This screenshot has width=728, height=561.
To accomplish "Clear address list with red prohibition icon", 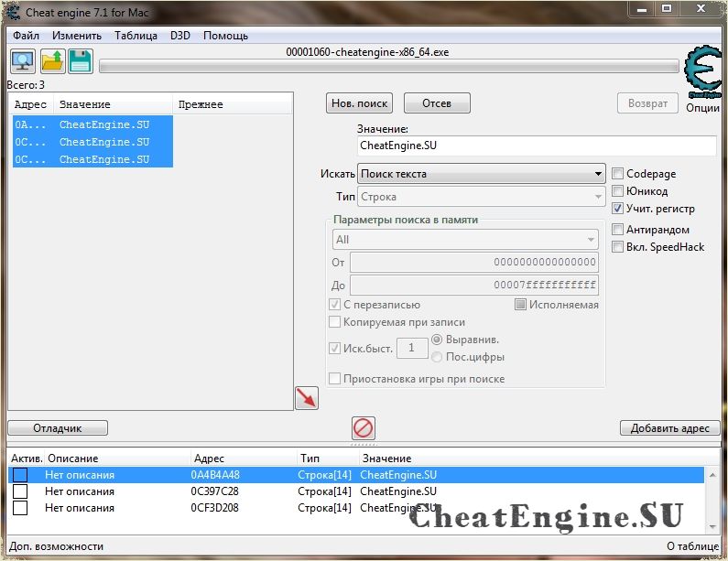I will coord(363,427).
